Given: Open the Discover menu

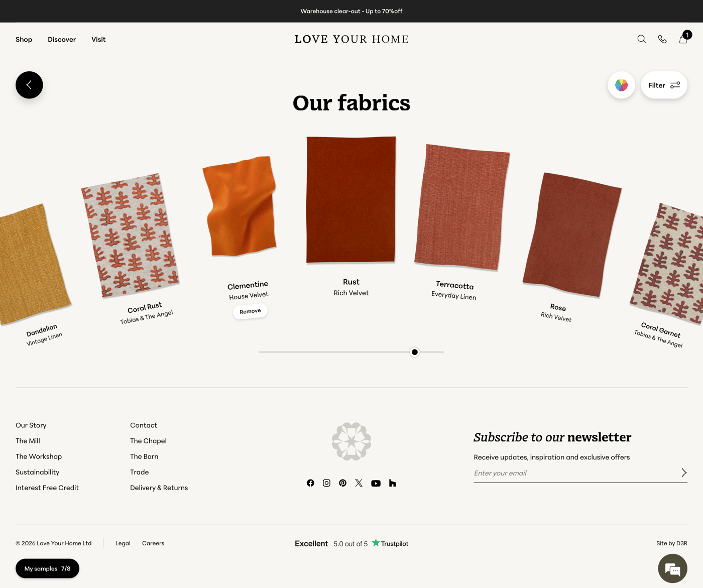Looking at the screenshot, I should click(62, 39).
